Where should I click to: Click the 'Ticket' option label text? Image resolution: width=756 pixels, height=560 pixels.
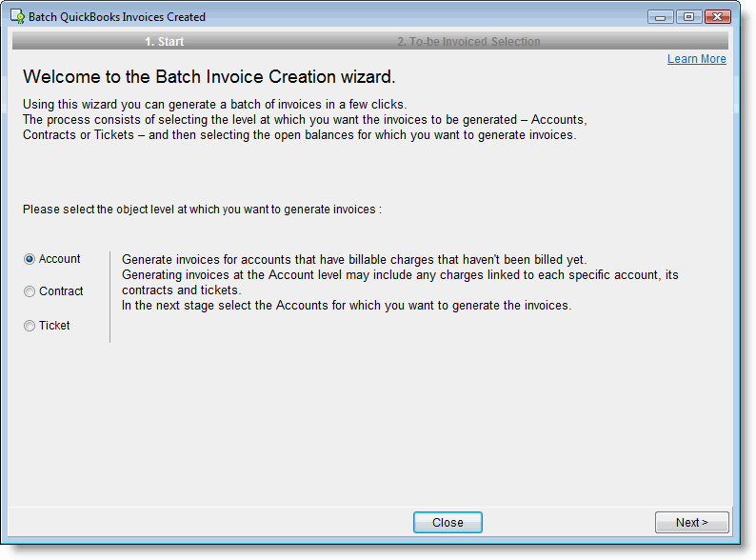[54, 326]
